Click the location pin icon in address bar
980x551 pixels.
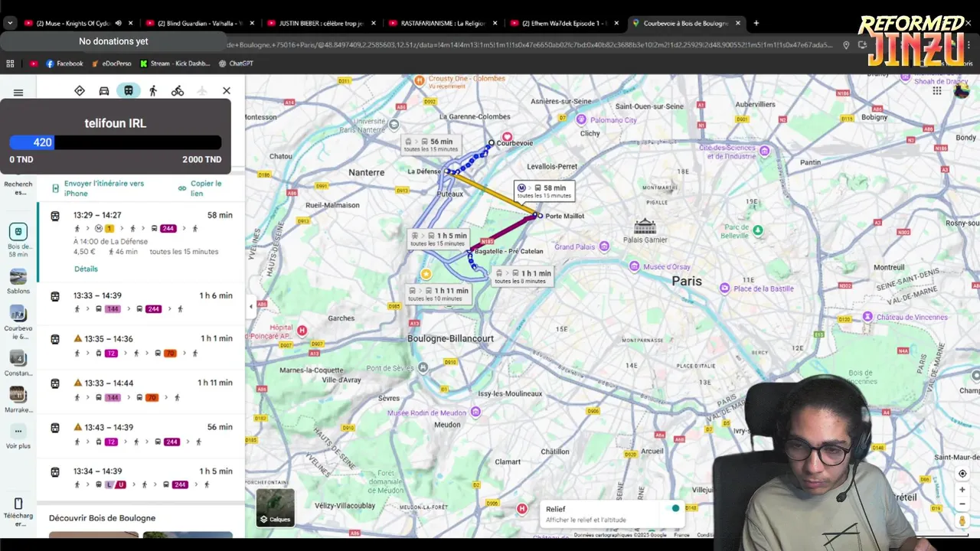(846, 45)
